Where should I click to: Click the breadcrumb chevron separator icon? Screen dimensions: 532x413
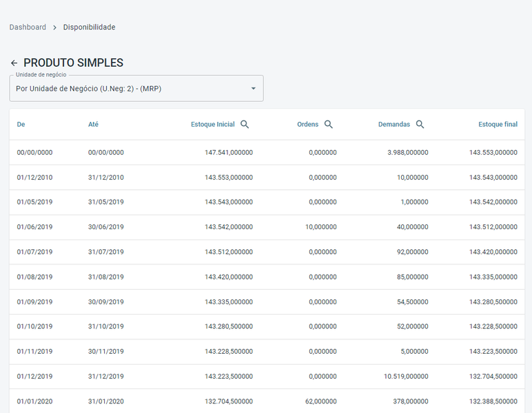54,28
